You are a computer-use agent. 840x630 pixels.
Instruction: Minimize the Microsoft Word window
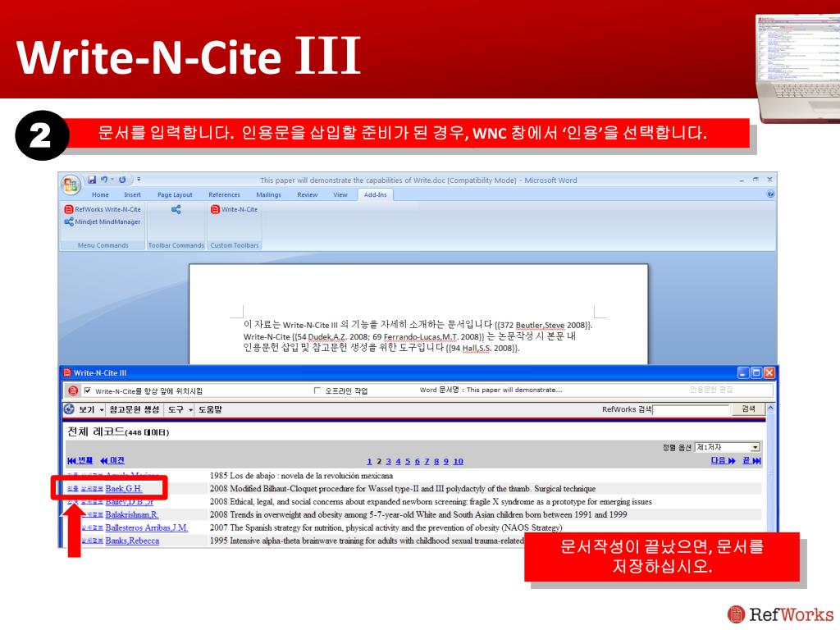(x=742, y=180)
